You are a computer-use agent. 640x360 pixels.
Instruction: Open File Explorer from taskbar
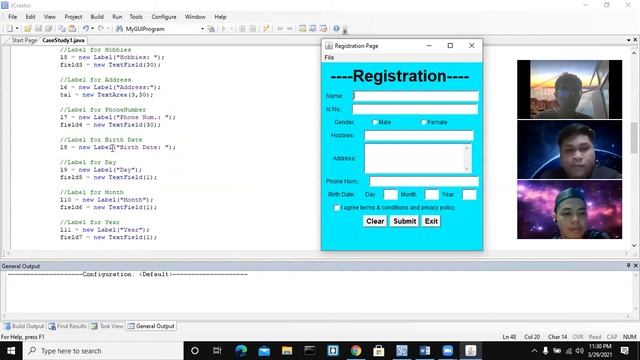coord(287,351)
